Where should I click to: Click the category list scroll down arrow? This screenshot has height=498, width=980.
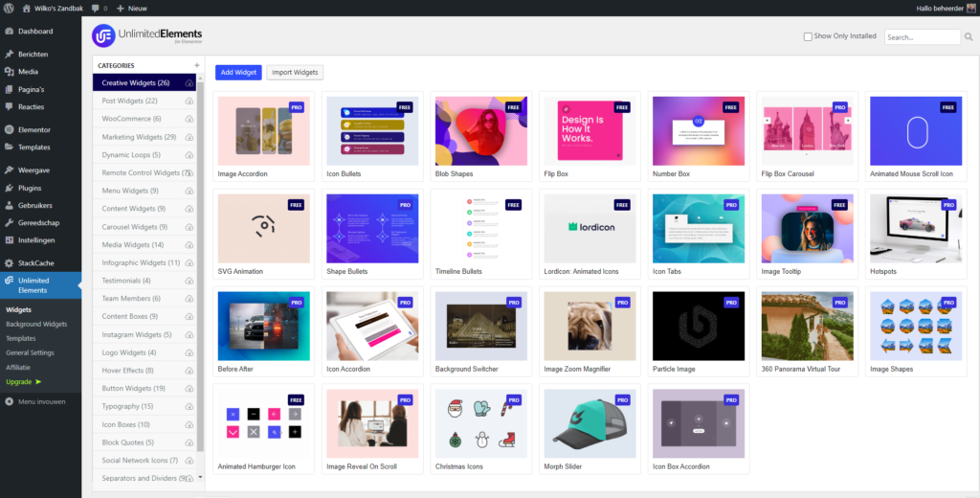point(200,477)
